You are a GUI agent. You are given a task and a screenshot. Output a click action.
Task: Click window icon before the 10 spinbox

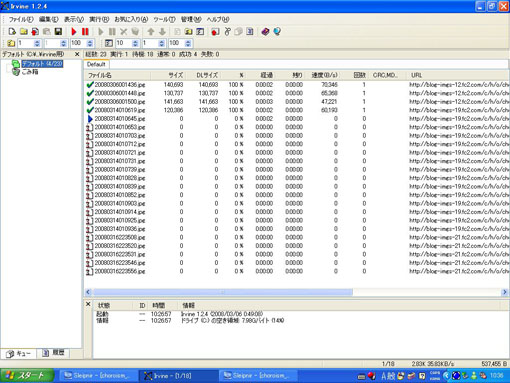pos(109,43)
